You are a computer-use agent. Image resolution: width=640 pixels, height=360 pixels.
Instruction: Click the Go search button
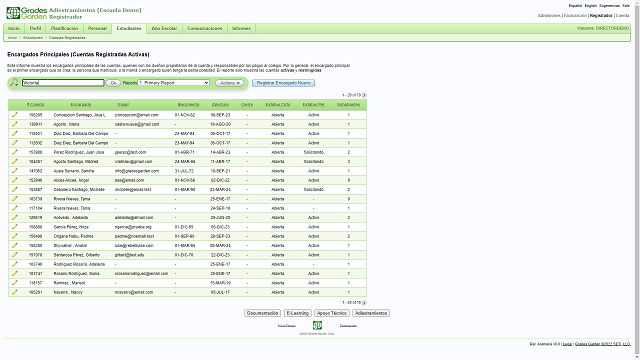113,83
